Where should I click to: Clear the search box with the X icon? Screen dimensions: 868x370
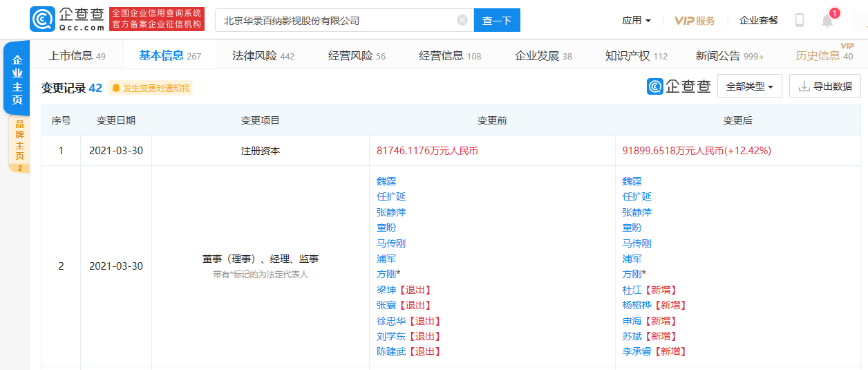(x=462, y=20)
